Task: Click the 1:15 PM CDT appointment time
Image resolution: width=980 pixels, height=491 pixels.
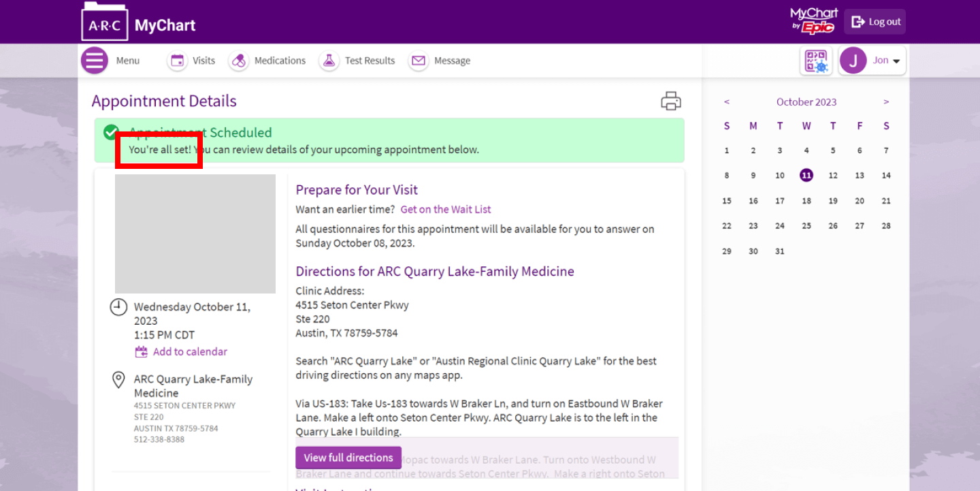Action: tap(164, 335)
